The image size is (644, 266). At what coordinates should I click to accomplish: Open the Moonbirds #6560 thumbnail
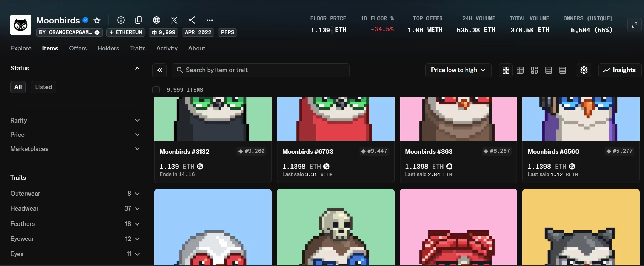pos(581,119)
